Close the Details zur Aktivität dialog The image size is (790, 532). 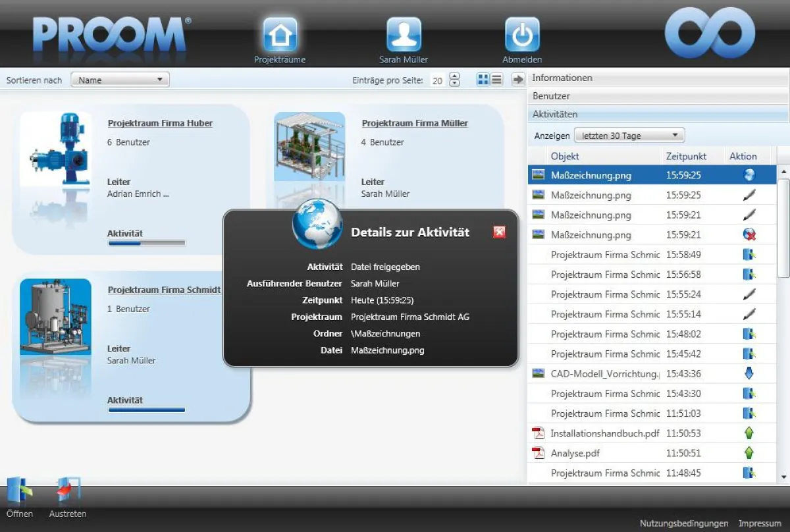tap(499, 232)
